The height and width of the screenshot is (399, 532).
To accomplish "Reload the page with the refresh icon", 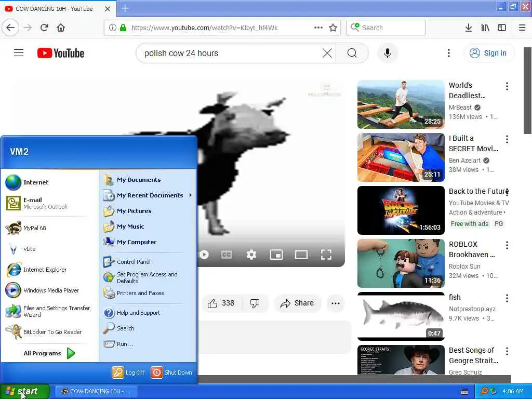I will pos(44,28).
